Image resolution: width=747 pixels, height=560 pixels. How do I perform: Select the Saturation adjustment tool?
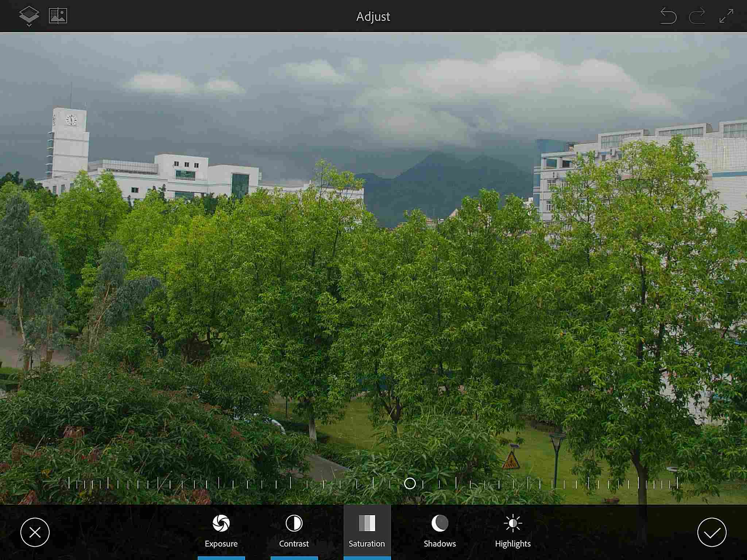point(366,529)
